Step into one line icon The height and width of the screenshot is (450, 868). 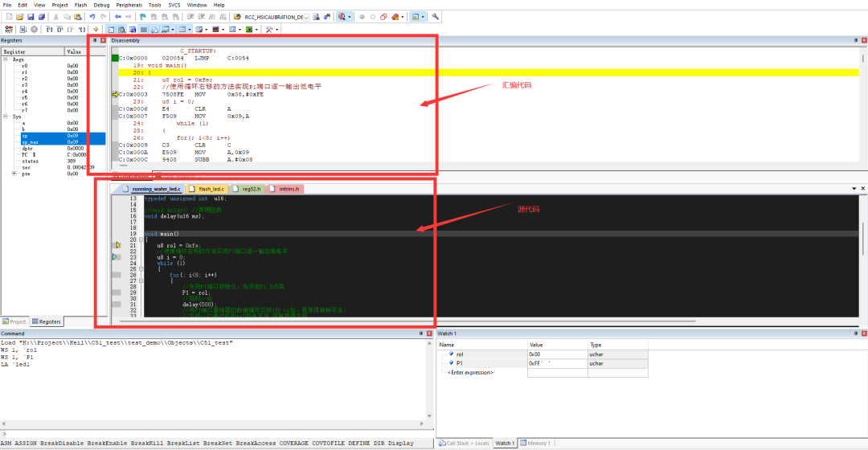click(x=49, y=30)
